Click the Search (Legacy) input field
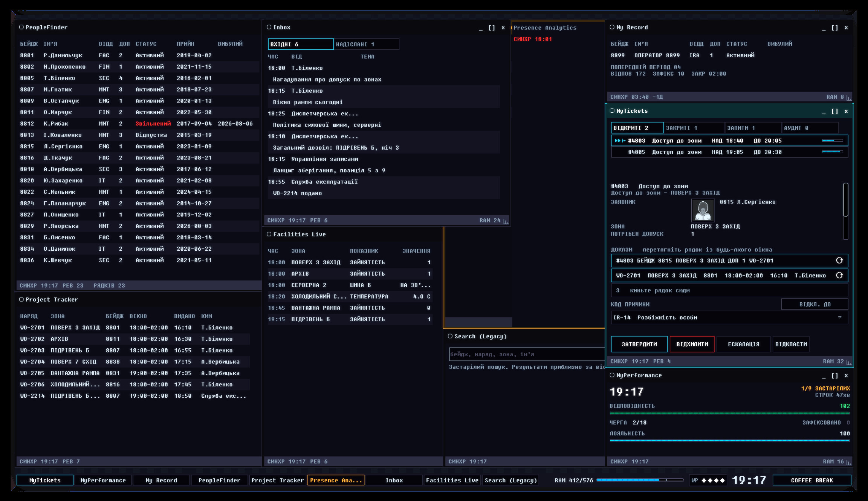The width and height of the screenshot is (868, 501). point(527,354)
